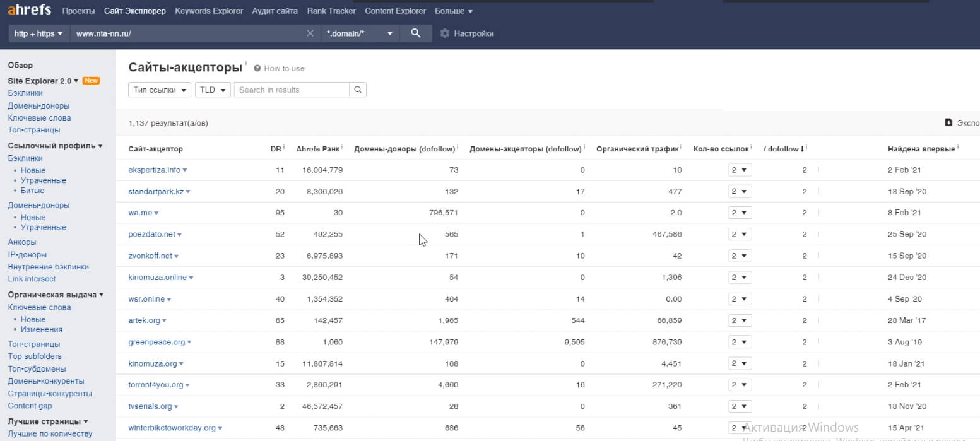Open Обзор in the sidebar

(x=20, y=65)
